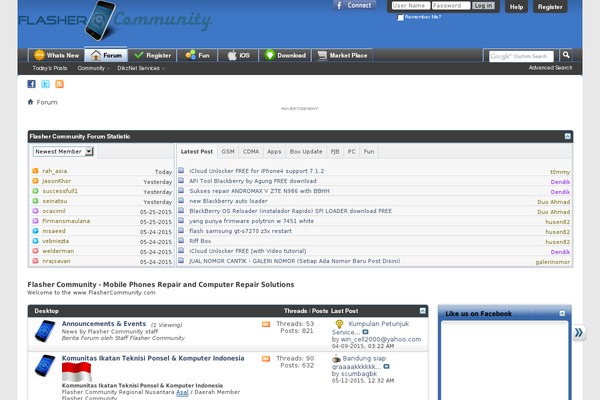The image size is (600, 400).
Task: Click the Password field
Action: click(451, 5)
